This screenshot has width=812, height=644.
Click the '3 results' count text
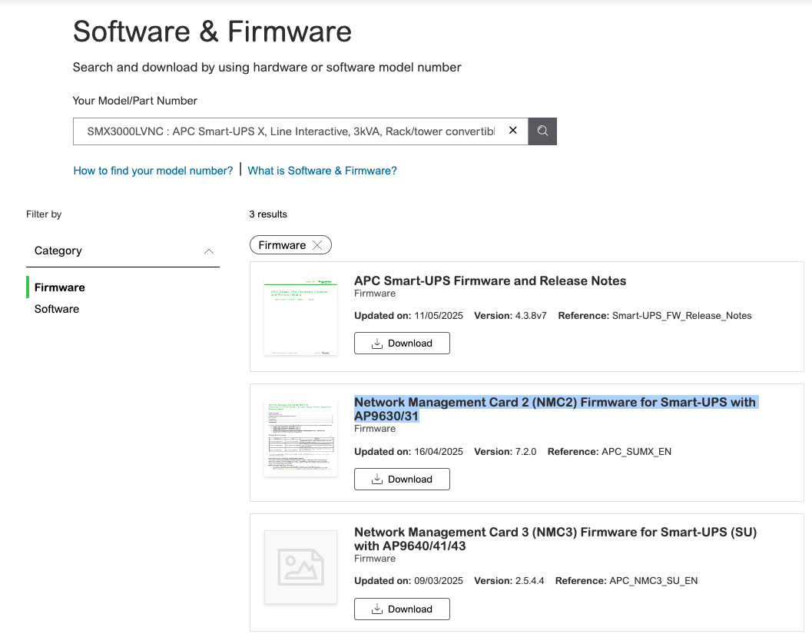click(x=268, y=214)
